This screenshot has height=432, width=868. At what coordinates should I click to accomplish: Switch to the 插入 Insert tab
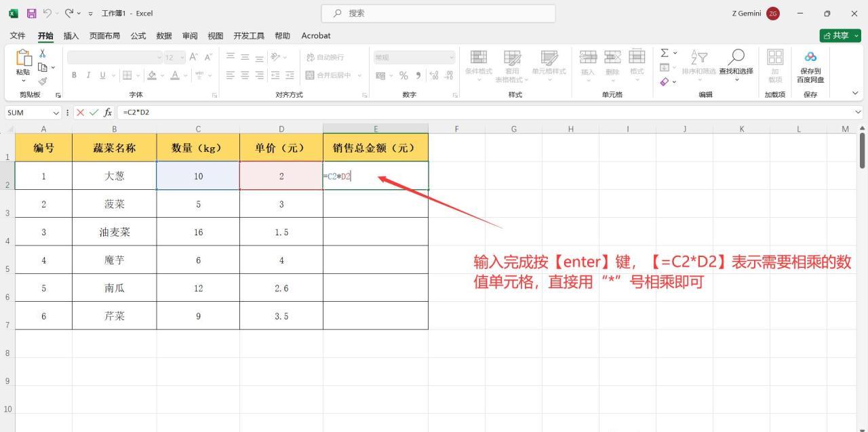(x=71, y=35)
